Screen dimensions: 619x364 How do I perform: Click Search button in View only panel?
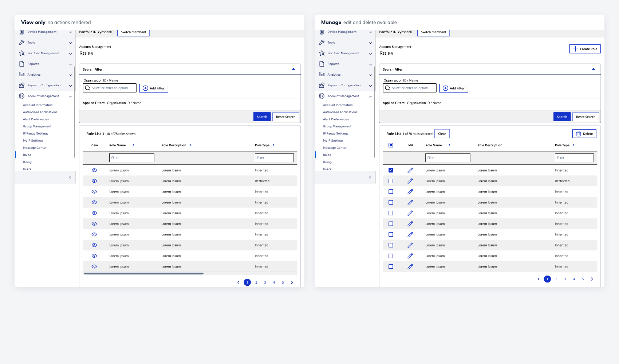(x=262, y=117)
